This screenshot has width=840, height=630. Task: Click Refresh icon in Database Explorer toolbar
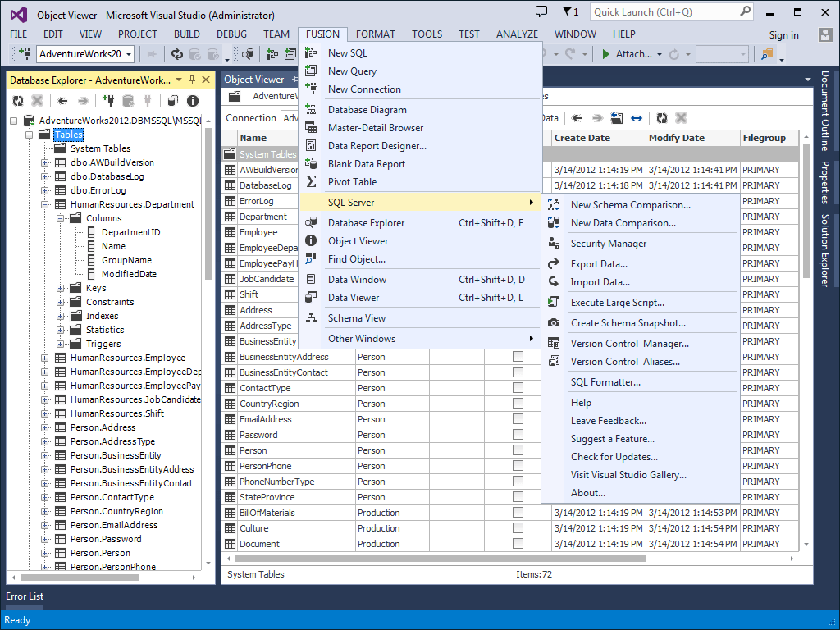(x=18, y=101)
